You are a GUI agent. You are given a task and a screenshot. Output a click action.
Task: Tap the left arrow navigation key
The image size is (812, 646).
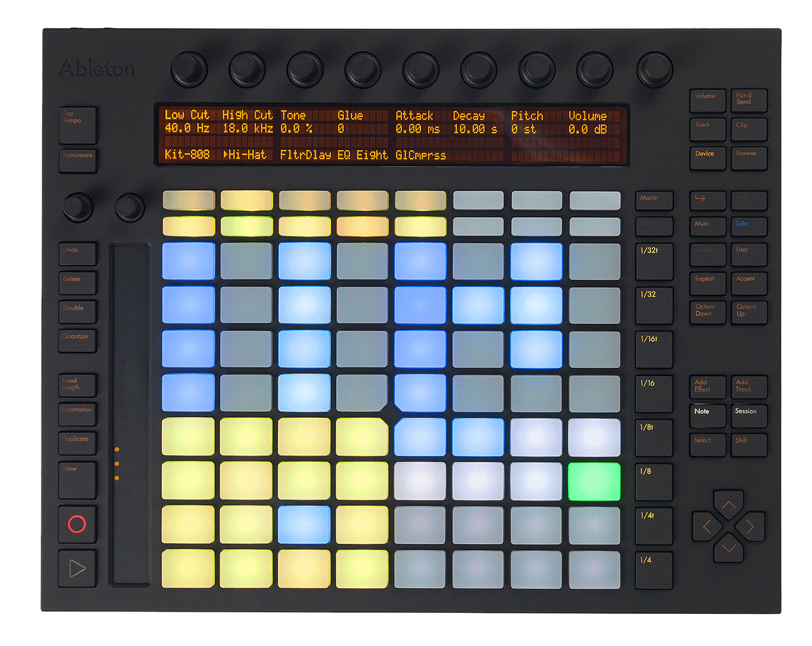click(x=707, y=526)
